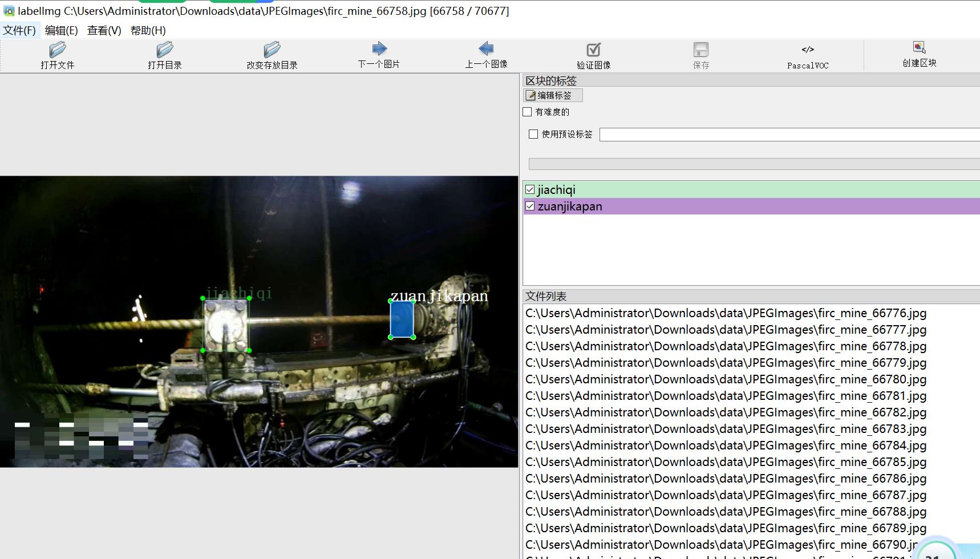This screenshot has height=559, width=980.
Task: Select file firc_mine_66780.jpg in list
Action: (726, 379)
